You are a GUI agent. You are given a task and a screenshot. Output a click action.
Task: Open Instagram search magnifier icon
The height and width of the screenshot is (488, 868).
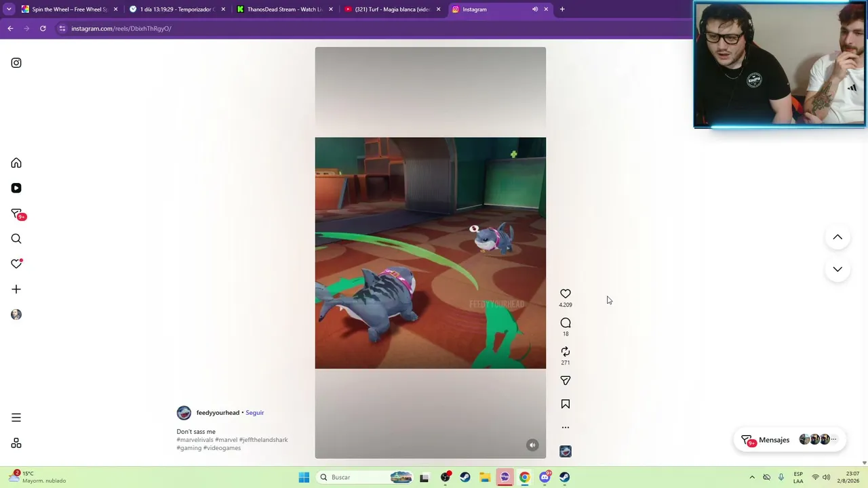coord(16,239)
